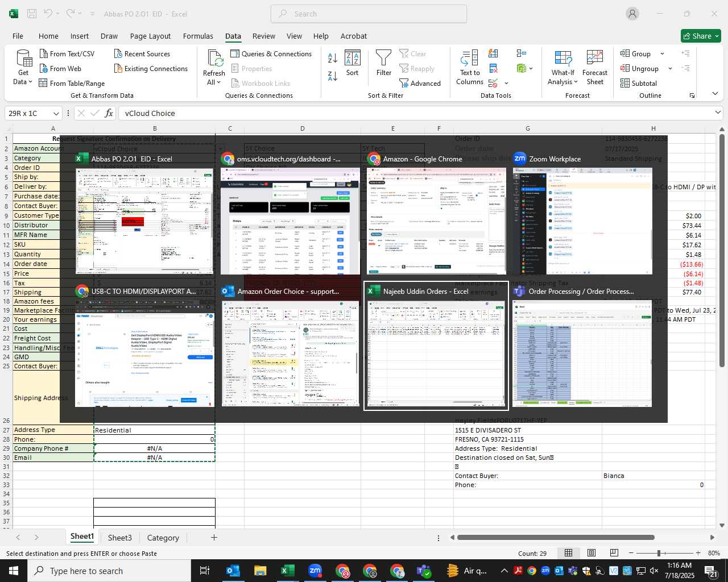Viewport: 728px width, 582px height.
Task: Click From Table/Range button
Action: 72,83
